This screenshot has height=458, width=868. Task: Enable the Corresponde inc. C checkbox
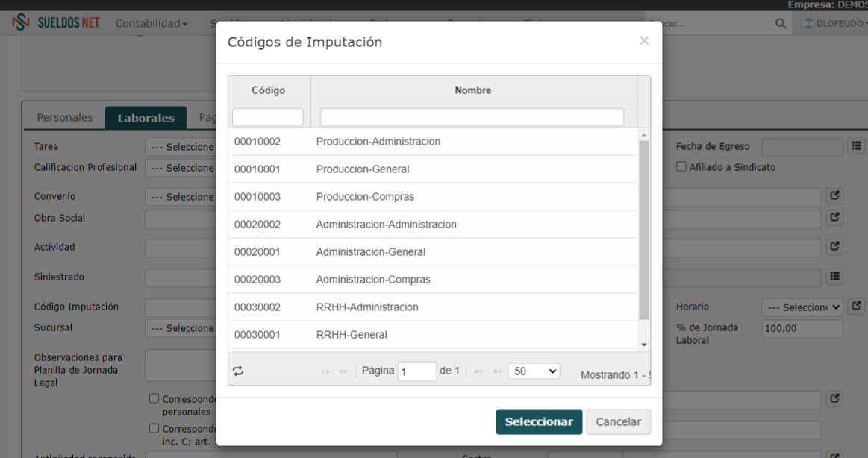tap(154, 428)
